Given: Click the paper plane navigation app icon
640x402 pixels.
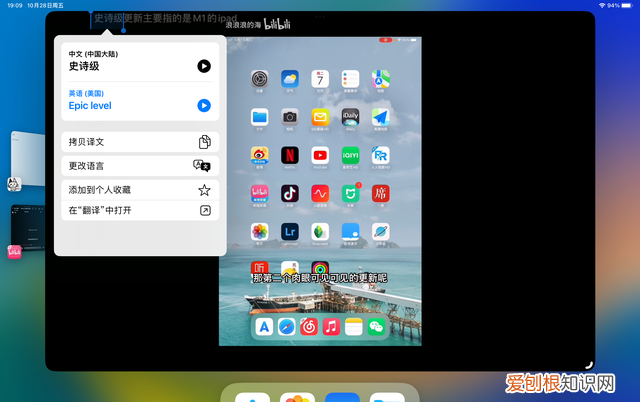Looking at the screenshot, I should click(380, 117).
